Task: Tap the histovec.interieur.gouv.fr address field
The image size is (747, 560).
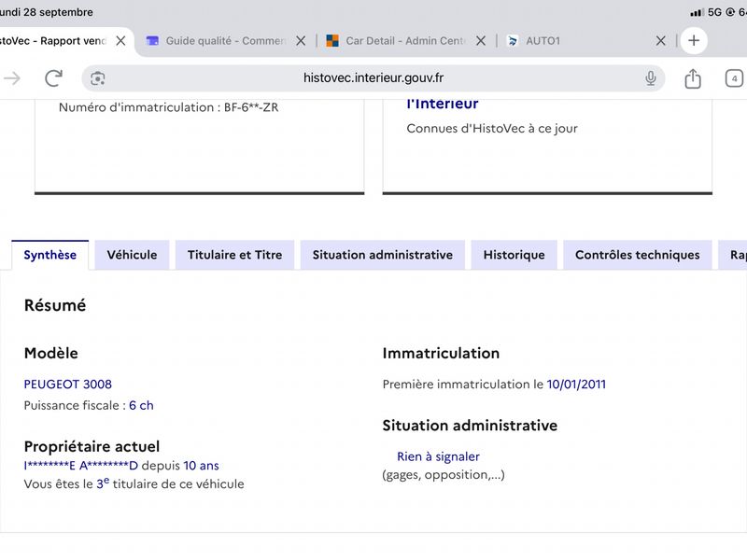Action: coord(373,78)
